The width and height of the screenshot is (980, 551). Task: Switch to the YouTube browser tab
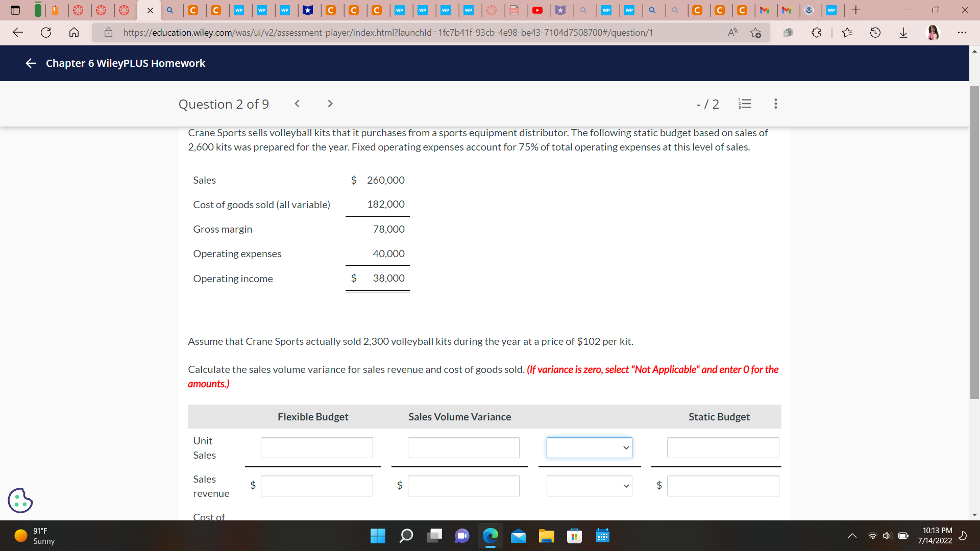537,10
